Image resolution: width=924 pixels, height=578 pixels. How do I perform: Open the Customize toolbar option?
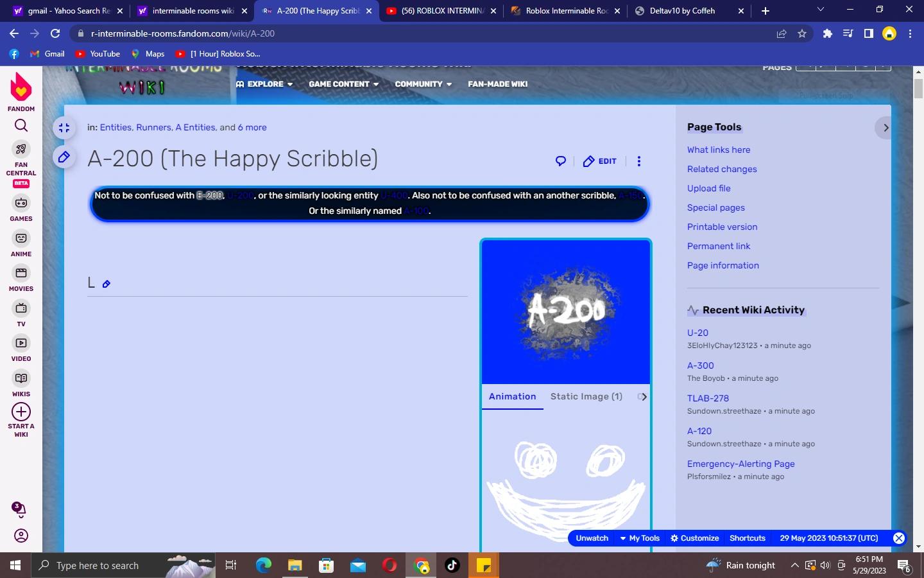(x=695, y=538)
